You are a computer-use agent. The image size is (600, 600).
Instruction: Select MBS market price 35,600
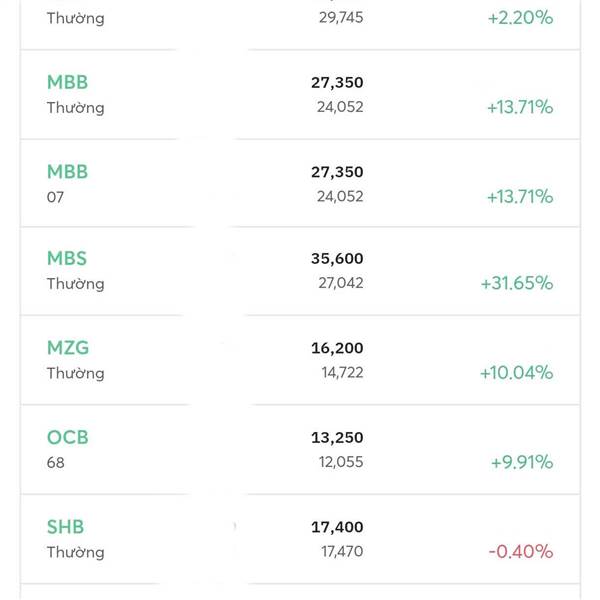[337, 259]
